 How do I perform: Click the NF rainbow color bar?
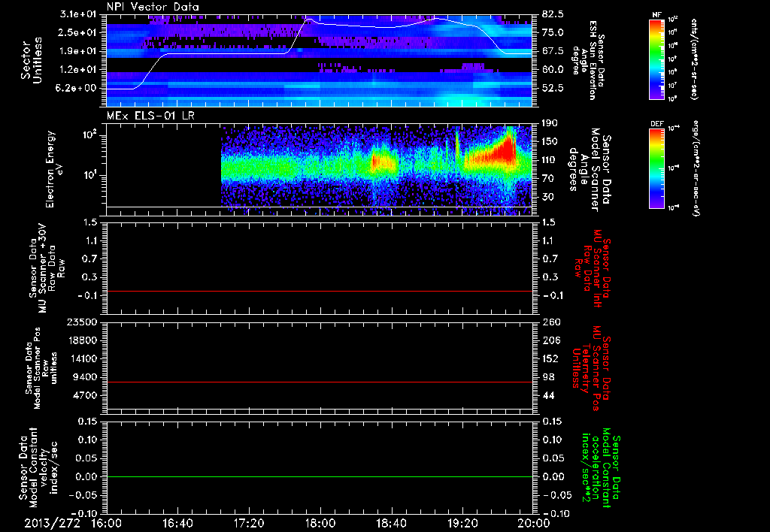click(656, 59)
